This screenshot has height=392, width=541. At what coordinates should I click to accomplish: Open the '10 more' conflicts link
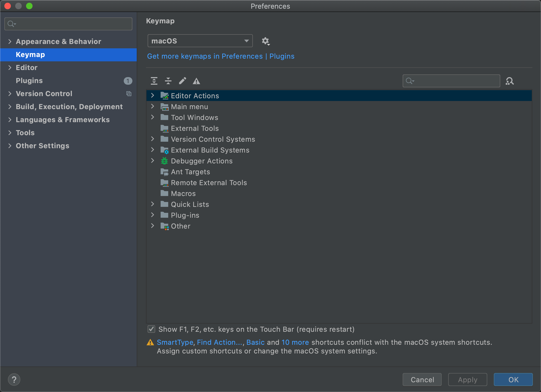(x=295, y=342)
